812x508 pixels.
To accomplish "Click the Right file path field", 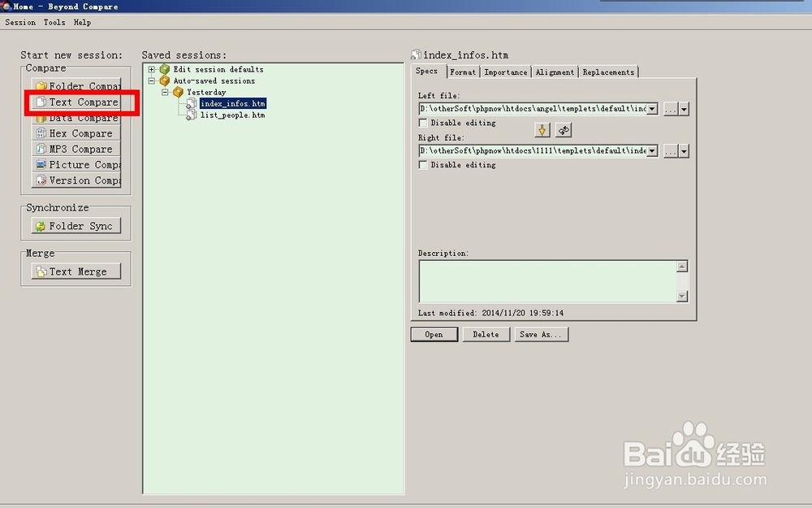I will pos(533,151).
